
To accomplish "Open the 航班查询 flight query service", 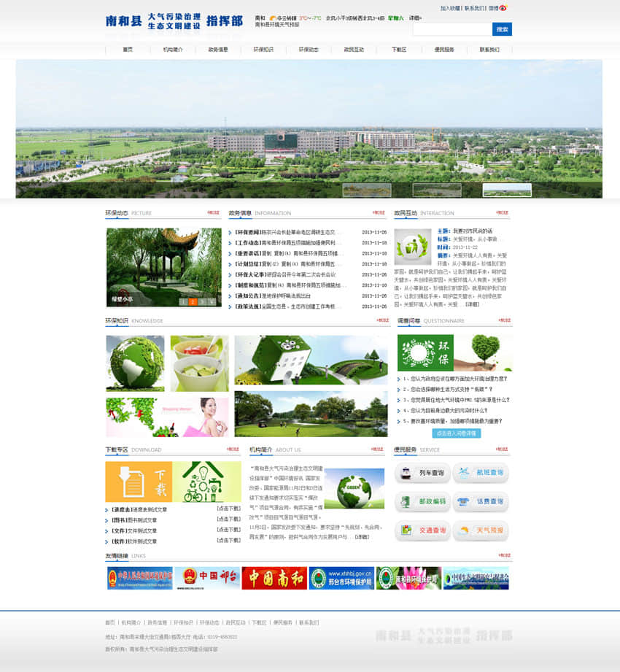I will point(481,473).
